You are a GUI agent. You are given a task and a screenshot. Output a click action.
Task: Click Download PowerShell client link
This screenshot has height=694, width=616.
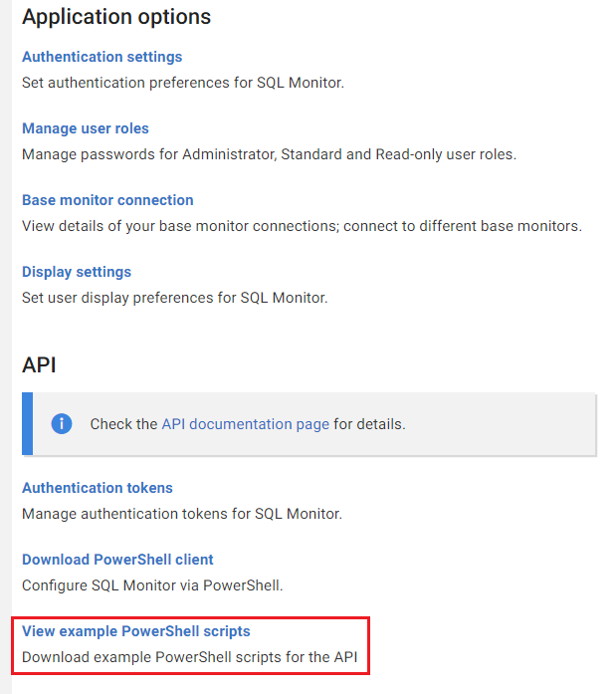tap(117, 560)
